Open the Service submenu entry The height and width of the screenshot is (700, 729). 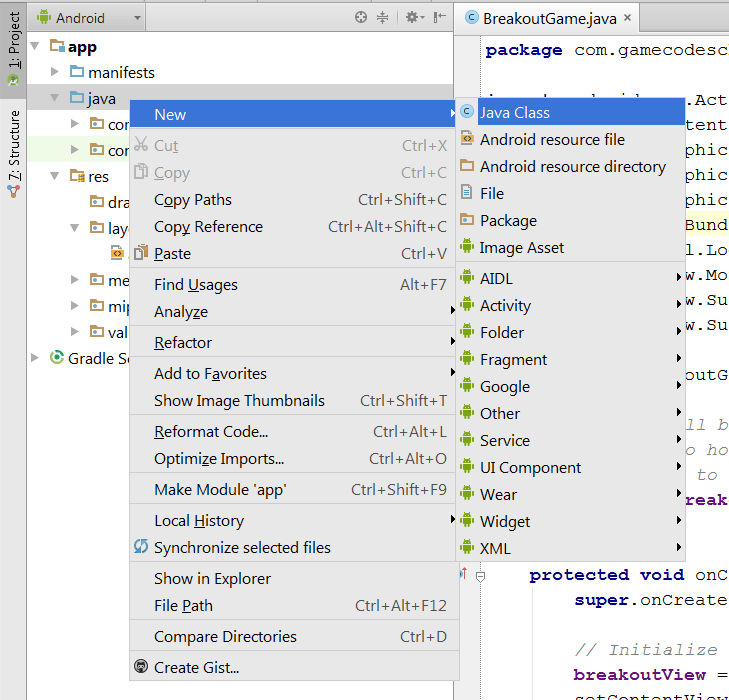point(570,440)
